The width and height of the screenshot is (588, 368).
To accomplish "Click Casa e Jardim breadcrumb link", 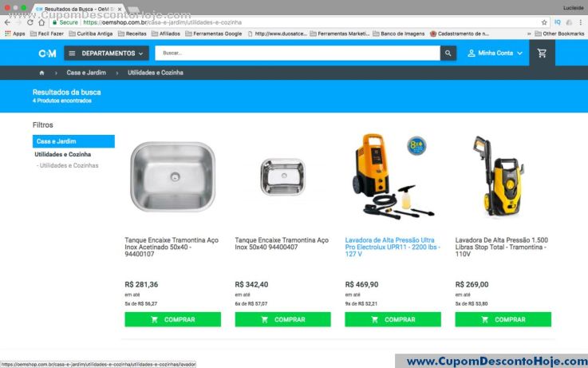I will (86, 73).
